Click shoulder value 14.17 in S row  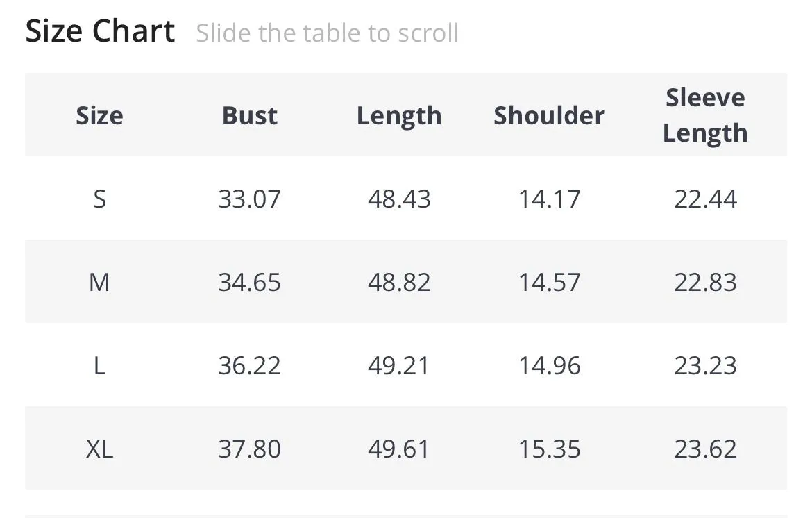tap(550, 199)
